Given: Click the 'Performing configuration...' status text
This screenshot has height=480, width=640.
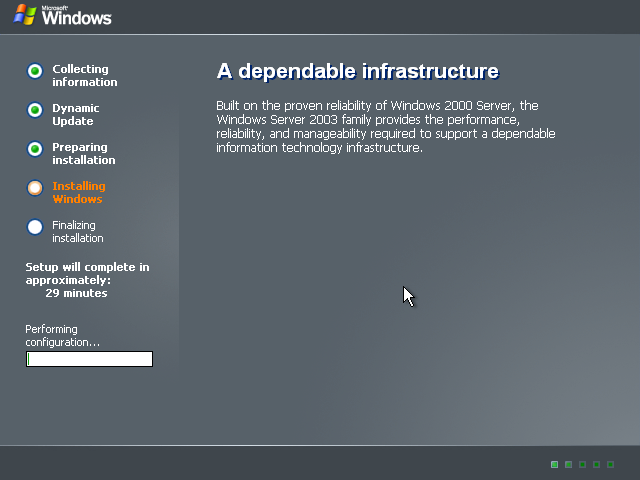Looking at the screenshot, I should pos(62,336).
